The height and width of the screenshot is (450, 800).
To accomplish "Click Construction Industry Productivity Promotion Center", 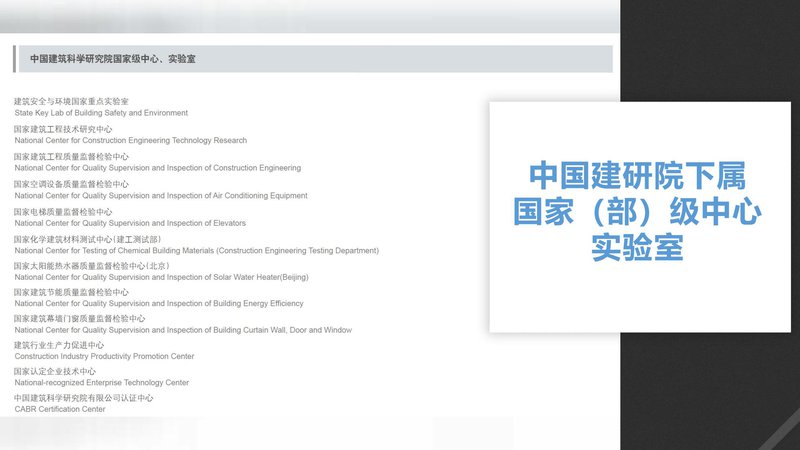I will click(104, 356).
